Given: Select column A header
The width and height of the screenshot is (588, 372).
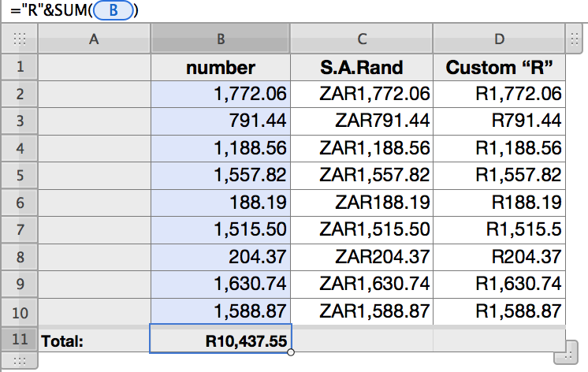Looking at the screenshot, I should (95, 39).
